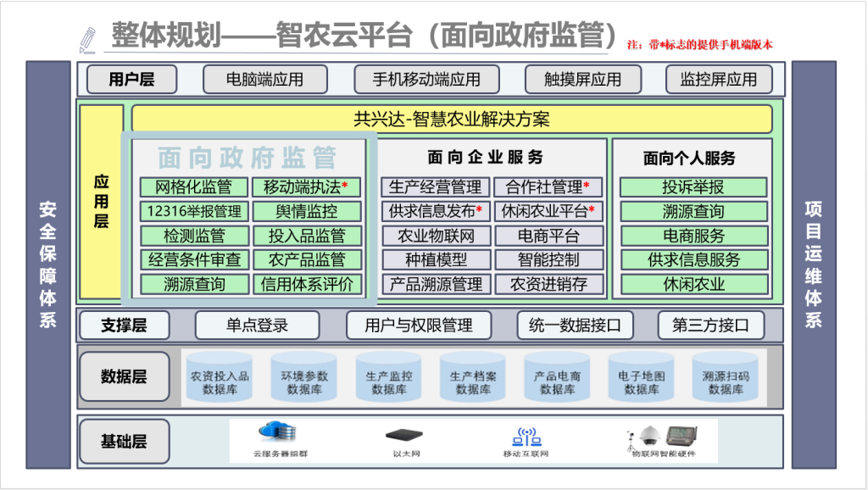
Task: Click the 电脑端应用 box
Action: 264,80
